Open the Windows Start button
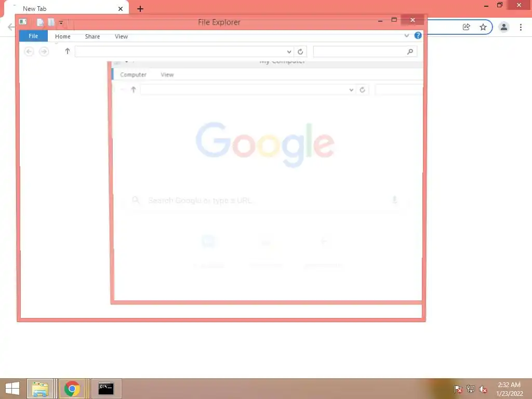 coord(12,389)
